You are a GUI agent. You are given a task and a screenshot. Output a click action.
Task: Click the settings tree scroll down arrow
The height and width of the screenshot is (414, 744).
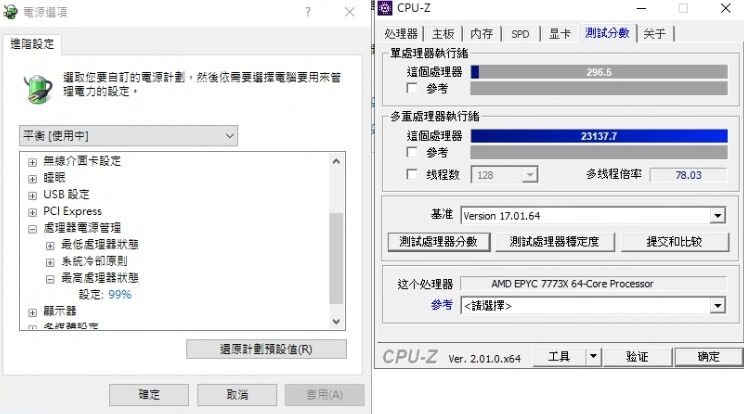336,322
